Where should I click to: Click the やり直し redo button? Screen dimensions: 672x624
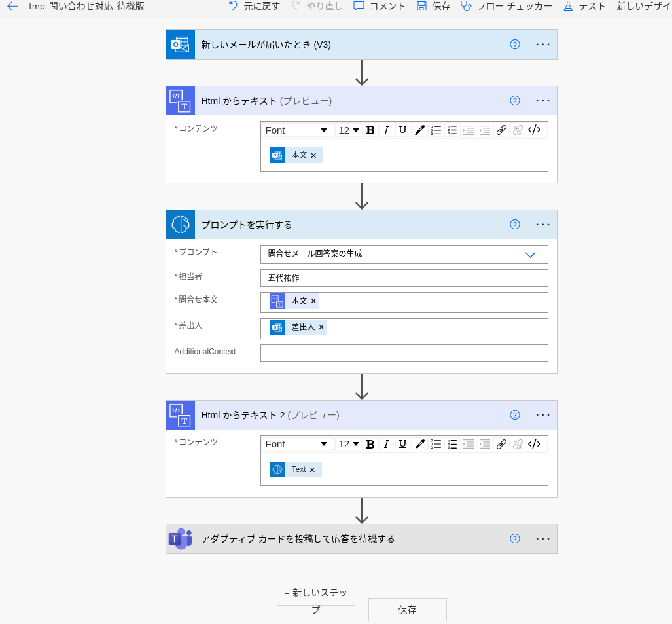tap(317, 6)
